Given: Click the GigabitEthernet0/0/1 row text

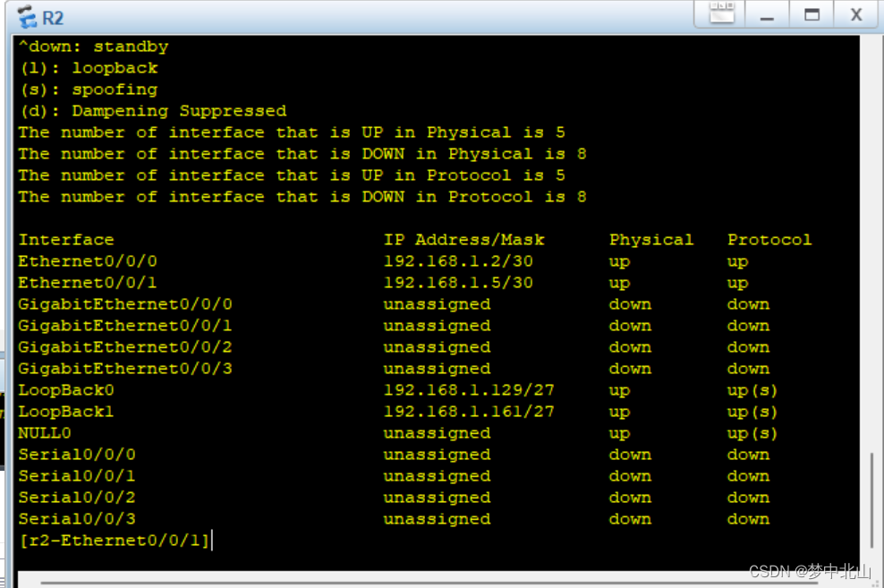Looking at the screenshot, I should coord(125,326).
